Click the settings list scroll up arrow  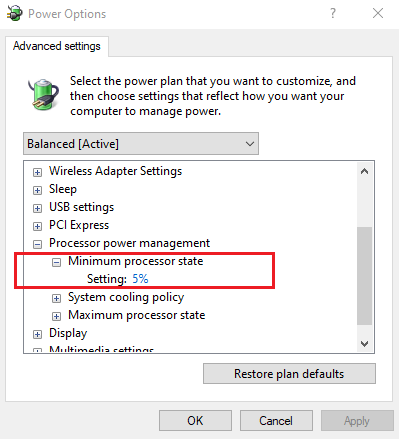click(x=364, y=171)
